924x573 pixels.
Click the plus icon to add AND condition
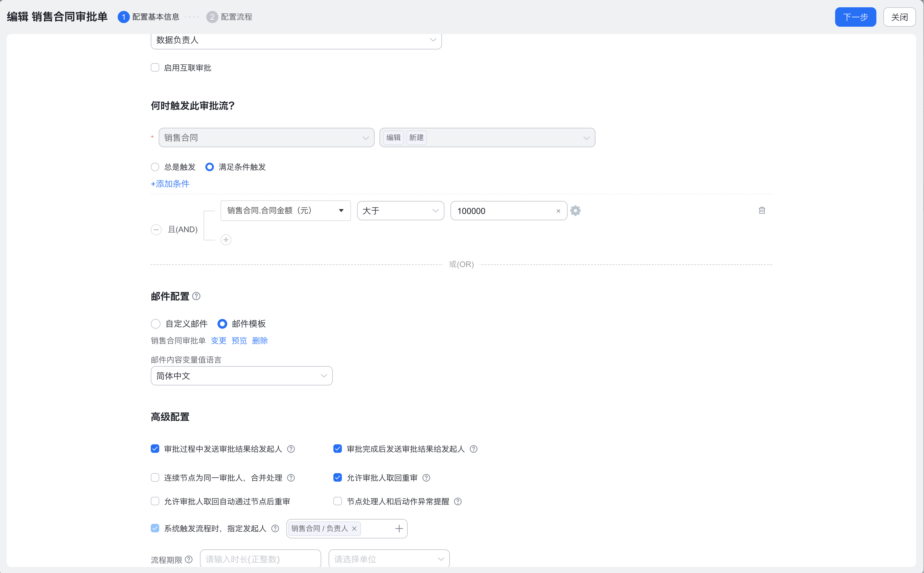tap(226, 240)
